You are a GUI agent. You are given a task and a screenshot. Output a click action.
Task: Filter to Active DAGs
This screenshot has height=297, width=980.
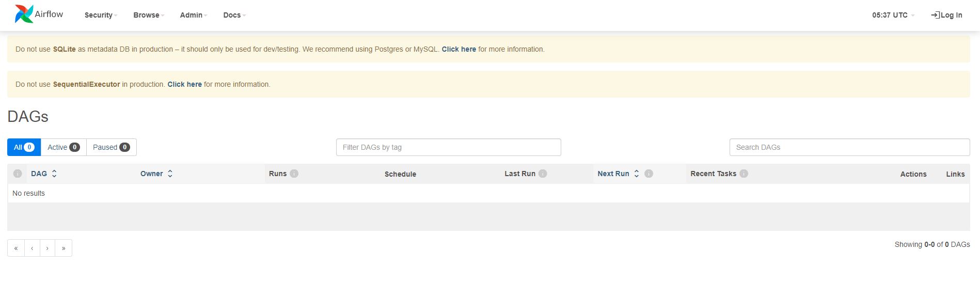tap(63, 147)
